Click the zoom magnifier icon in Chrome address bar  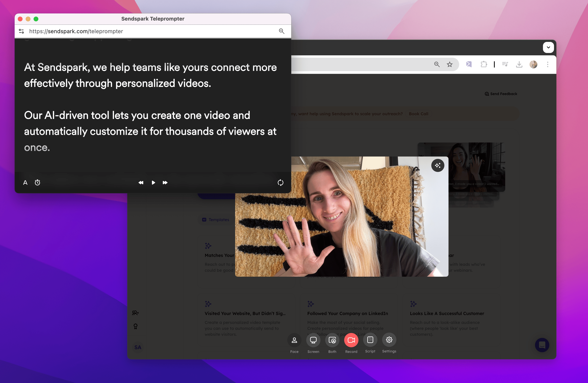coord(437,64)
